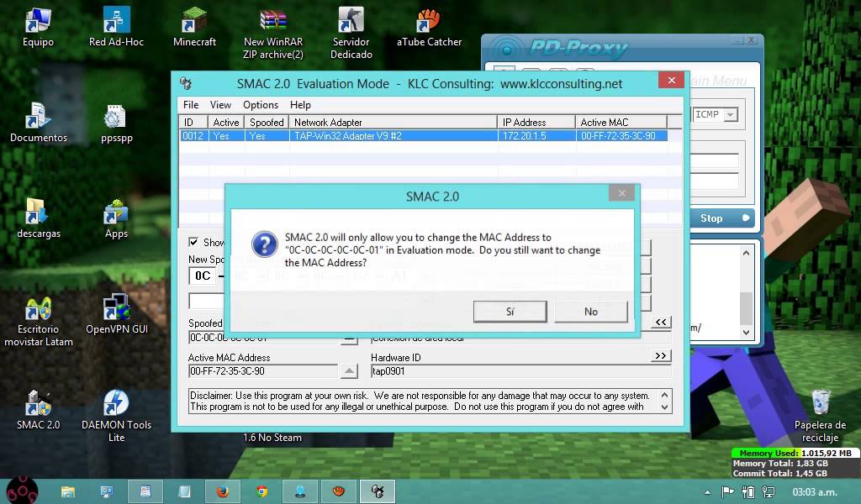Select the TAP-Win32 Adapter V9 #2 row
861x504 pixels.
423,135
